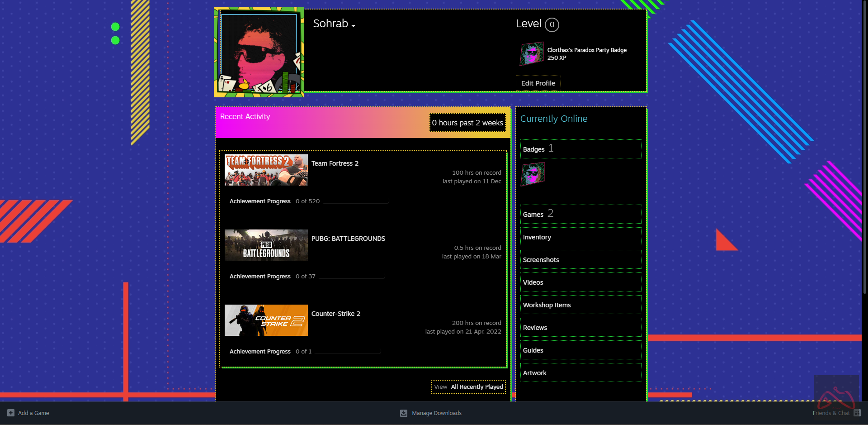
Task: Open the PUBG: BATTLEGROUNDS game banner
Action: [x=266, y=245]
